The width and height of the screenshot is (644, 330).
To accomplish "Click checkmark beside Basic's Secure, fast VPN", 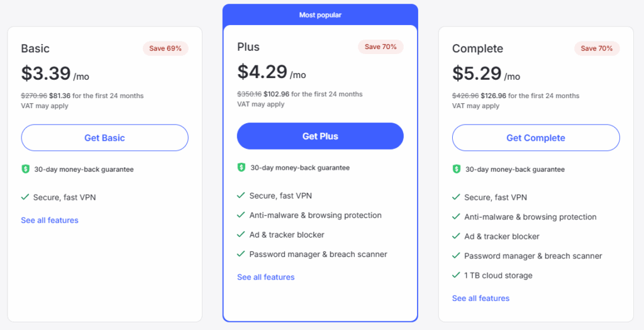I will point(25,197).
